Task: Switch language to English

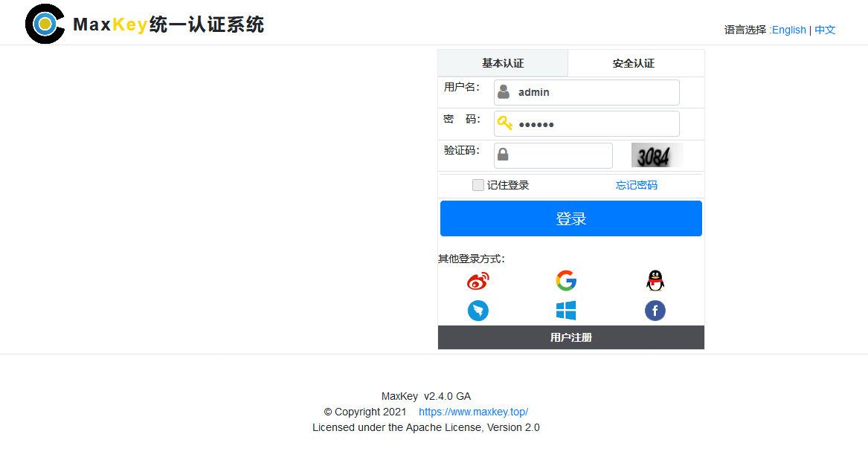Action: 789,30
